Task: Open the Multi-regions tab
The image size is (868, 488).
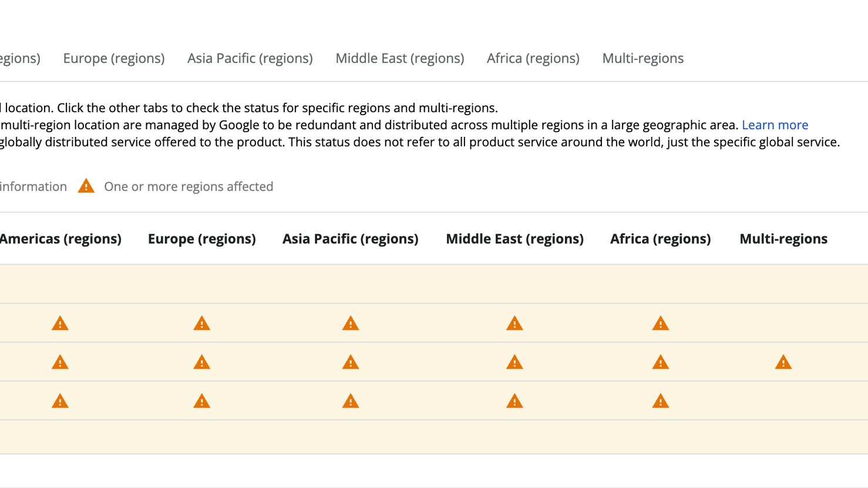Action: click(643, 58)
